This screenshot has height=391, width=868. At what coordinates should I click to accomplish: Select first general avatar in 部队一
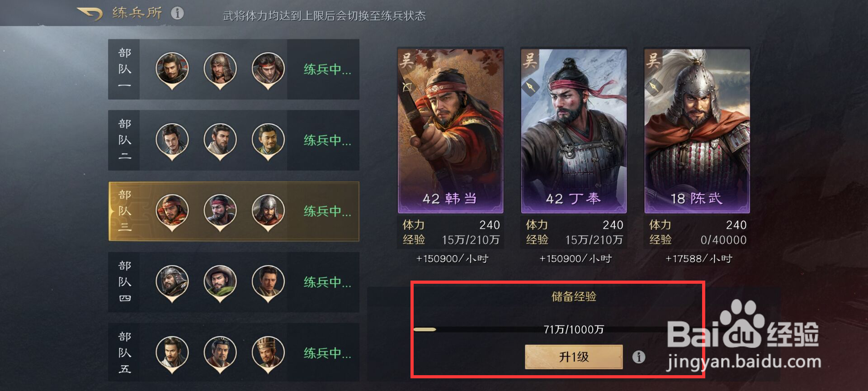click(172, 70)
